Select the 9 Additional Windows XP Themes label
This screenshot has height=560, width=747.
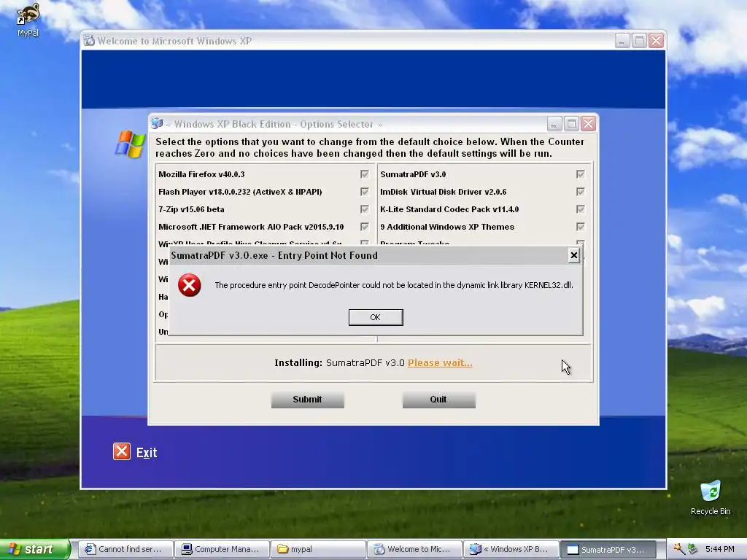click(x=447, y=227)
